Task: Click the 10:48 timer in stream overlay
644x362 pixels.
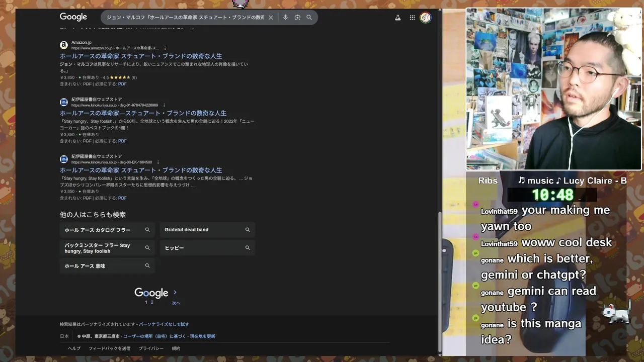Action: [552, 195]
